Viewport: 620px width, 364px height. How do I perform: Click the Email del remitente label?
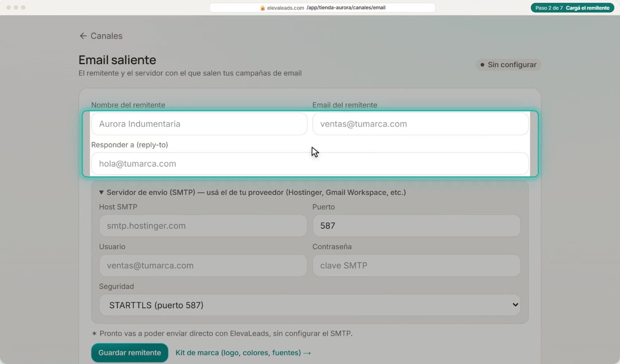pyautogui.click(x=345, y=105)
